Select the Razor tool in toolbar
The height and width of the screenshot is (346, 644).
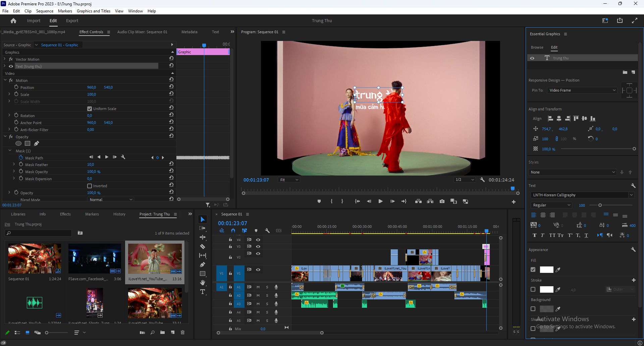click(x=203, y=246)
